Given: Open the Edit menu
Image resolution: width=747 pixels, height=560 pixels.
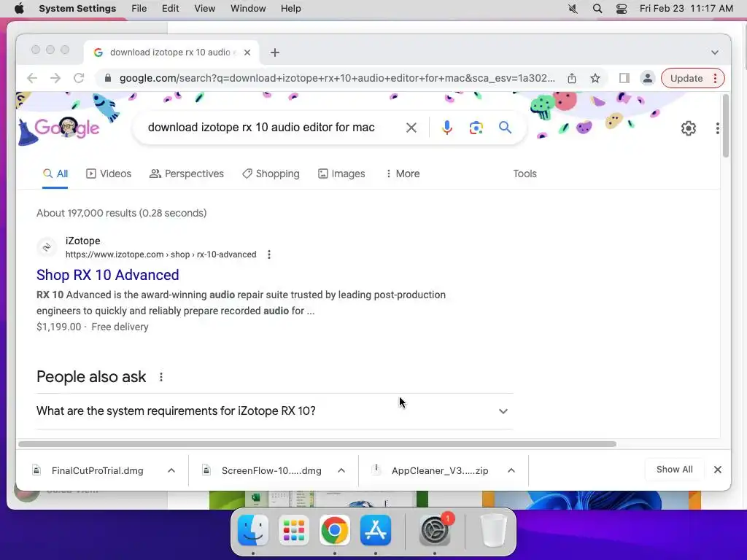Looking at the screenshot, I should point(170,9).
